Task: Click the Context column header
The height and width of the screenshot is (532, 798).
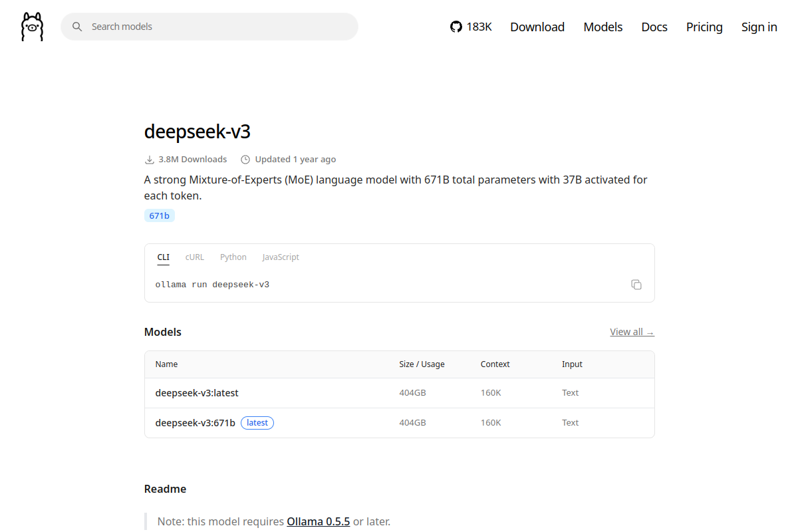Action: (495, 364)
